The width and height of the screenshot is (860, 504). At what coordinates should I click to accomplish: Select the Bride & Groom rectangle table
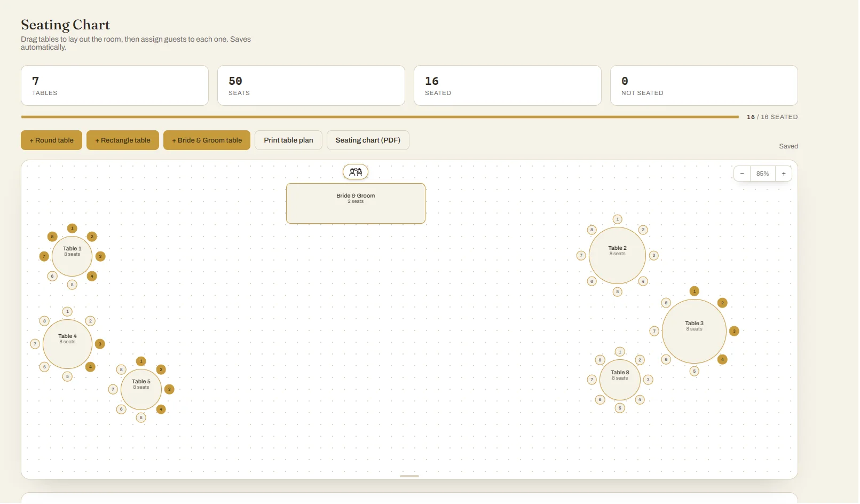coord(356,204)
